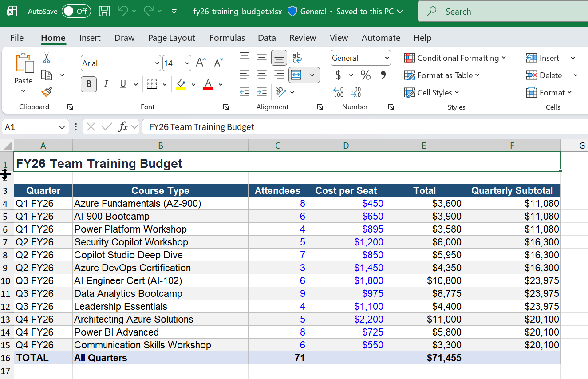Click the Save icon in title bar

pos(104,12)
